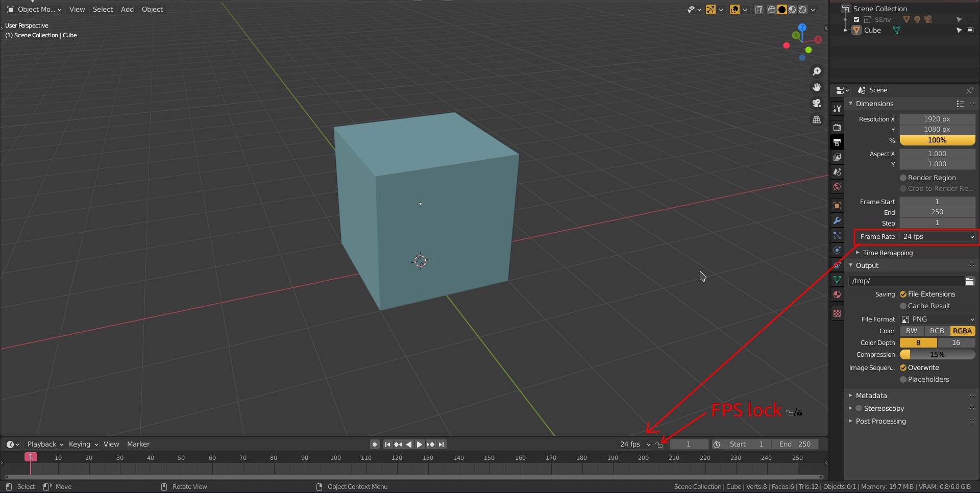Toggle Cube visibility monitor icon in outliner
Image resolution: width=980 pixels, height=493 pixels.
[970, 30]
